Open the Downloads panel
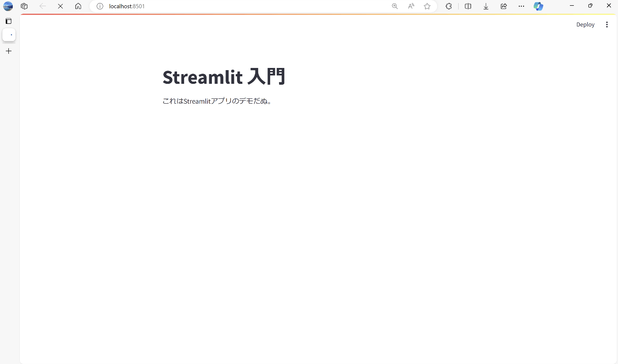 486,6
